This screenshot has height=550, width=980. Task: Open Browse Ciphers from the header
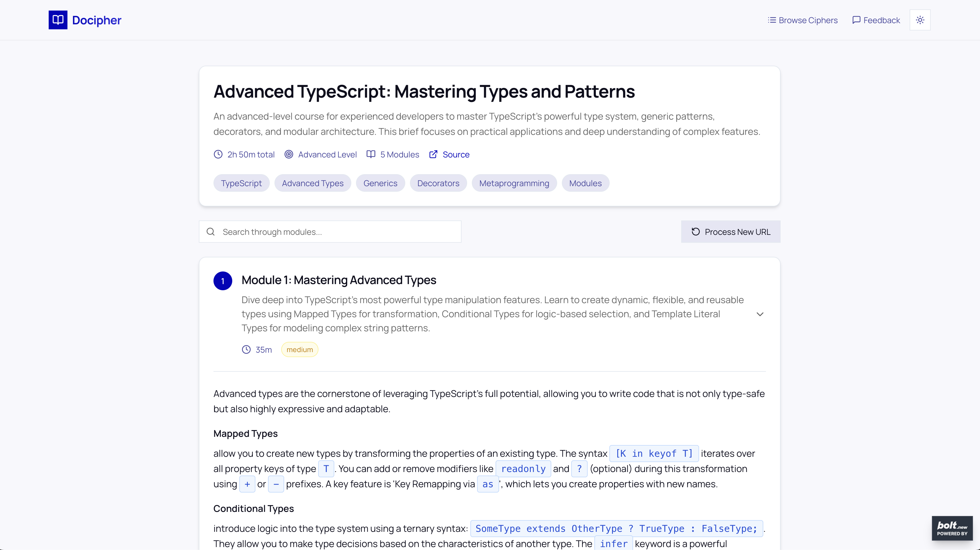click(x=803, y=20)
